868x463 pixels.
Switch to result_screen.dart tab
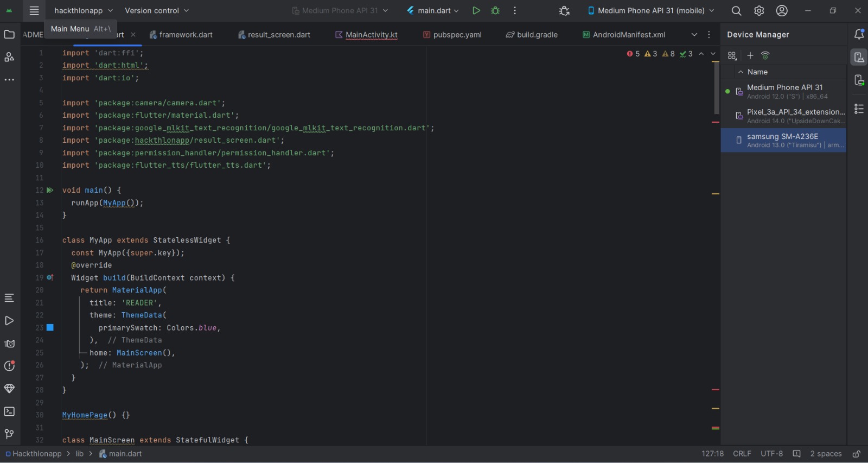275,34
